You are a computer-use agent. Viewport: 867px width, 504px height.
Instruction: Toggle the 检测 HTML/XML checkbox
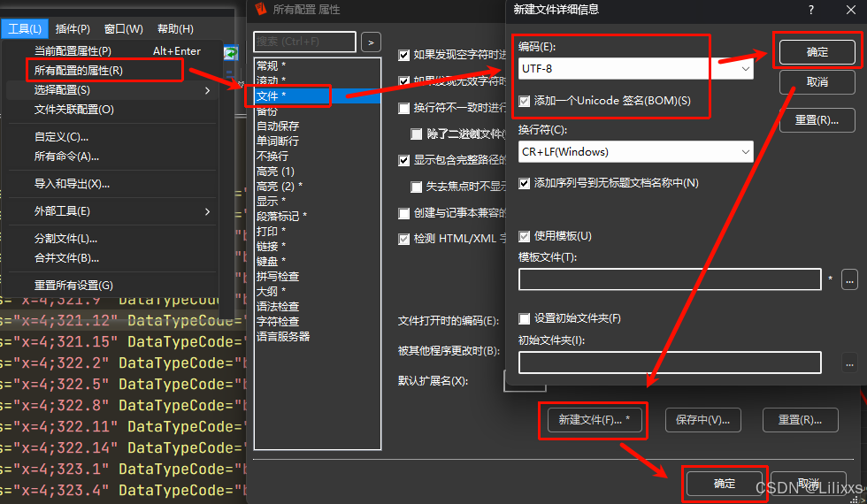(x=403, y=240)
